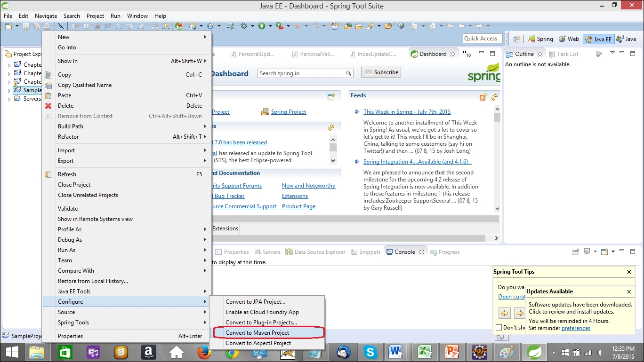
Task: Click the Firefox icon in the taskbar
Action: click(x=204, y=352)
